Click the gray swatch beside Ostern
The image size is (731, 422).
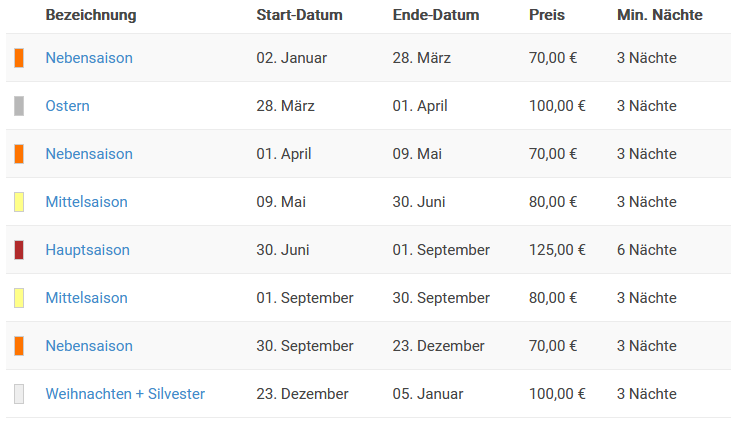pos(19,106)
